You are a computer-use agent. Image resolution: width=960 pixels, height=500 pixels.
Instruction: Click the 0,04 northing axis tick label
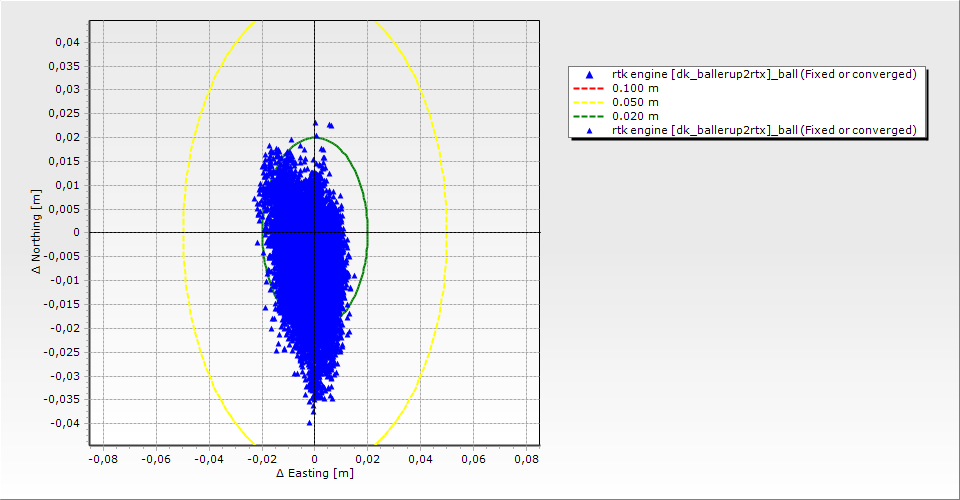(x=68, y=42)
